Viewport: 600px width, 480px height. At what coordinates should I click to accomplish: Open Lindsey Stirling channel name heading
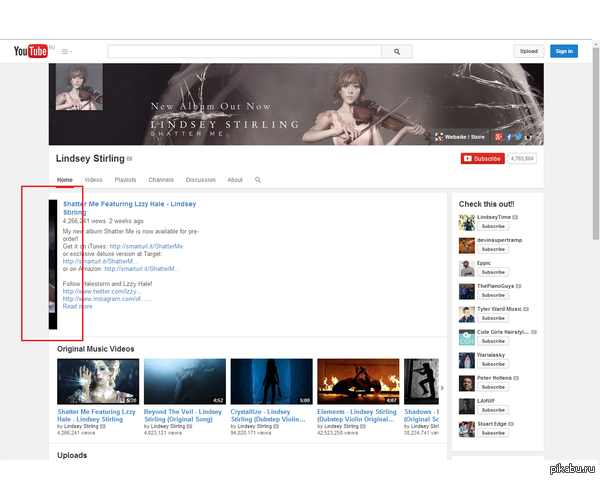[90, 158]
